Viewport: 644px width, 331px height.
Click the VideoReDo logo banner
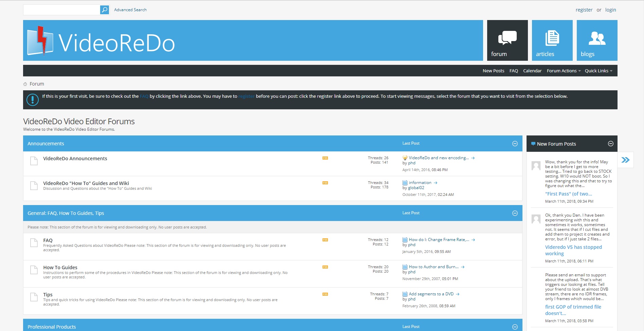(101, 41)
